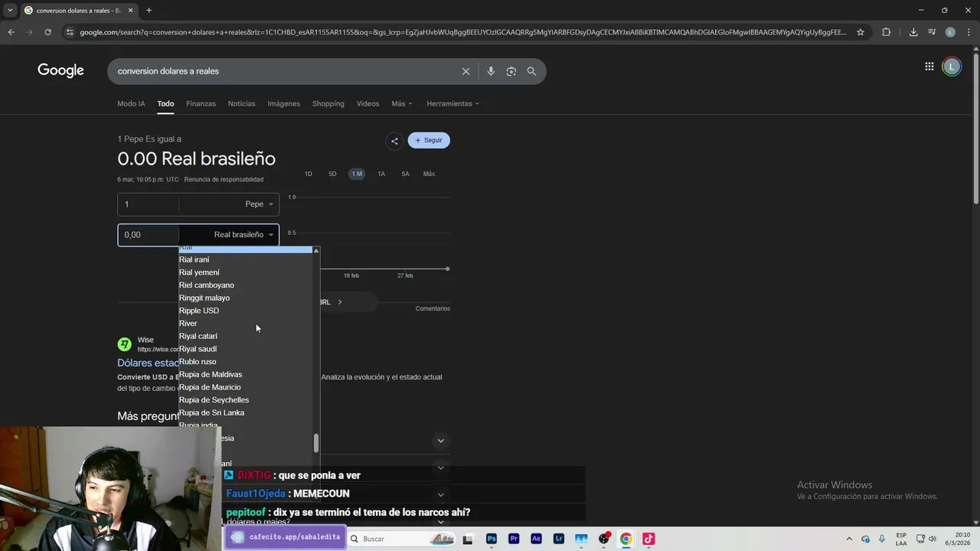Open the Pepe currency dropdown
The width and height of the screenshot is (980, 551).
[259, 204]
